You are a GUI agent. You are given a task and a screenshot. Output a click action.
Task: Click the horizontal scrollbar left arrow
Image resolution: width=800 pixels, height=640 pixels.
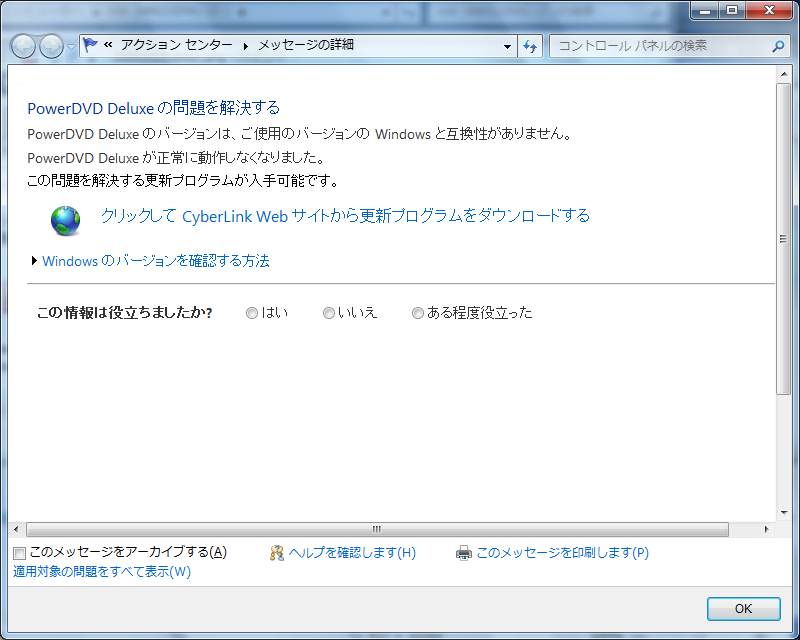[x=16, y=529]
